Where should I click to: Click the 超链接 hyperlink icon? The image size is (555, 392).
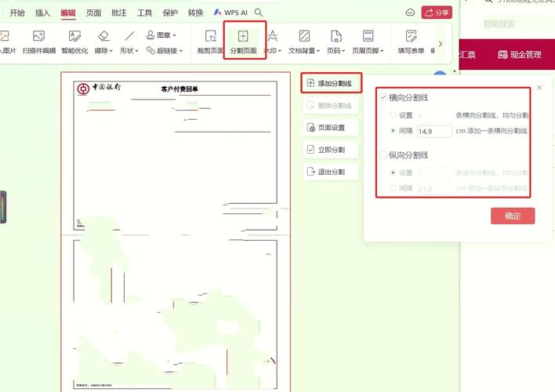151,50
